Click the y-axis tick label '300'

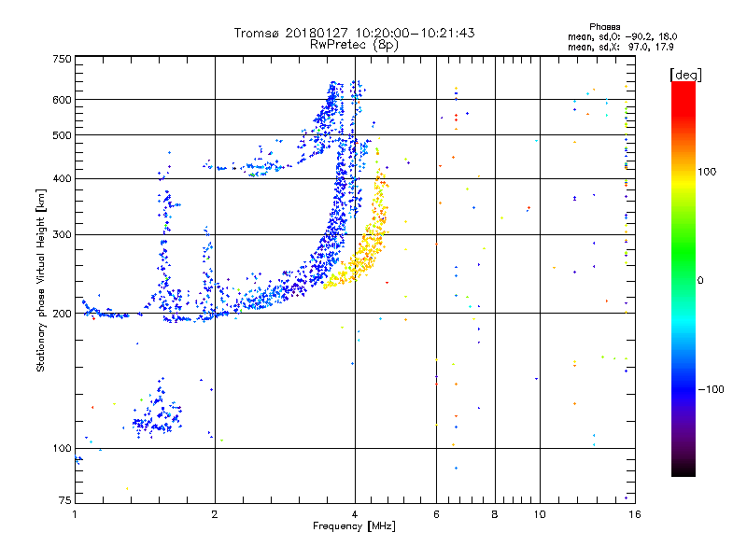click(x=62, y=234)
